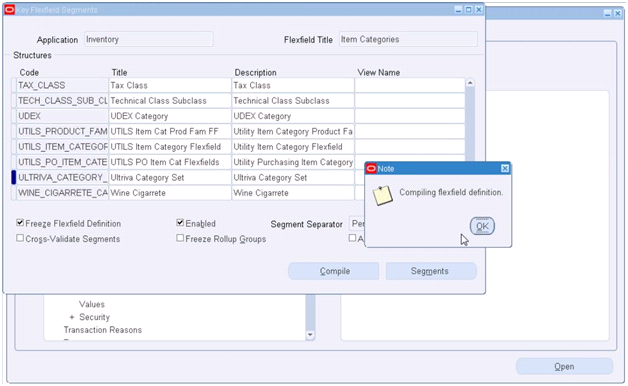Screen dimensions: 628x386
Task: Select Security in the navigator tree
Action: 95,317
